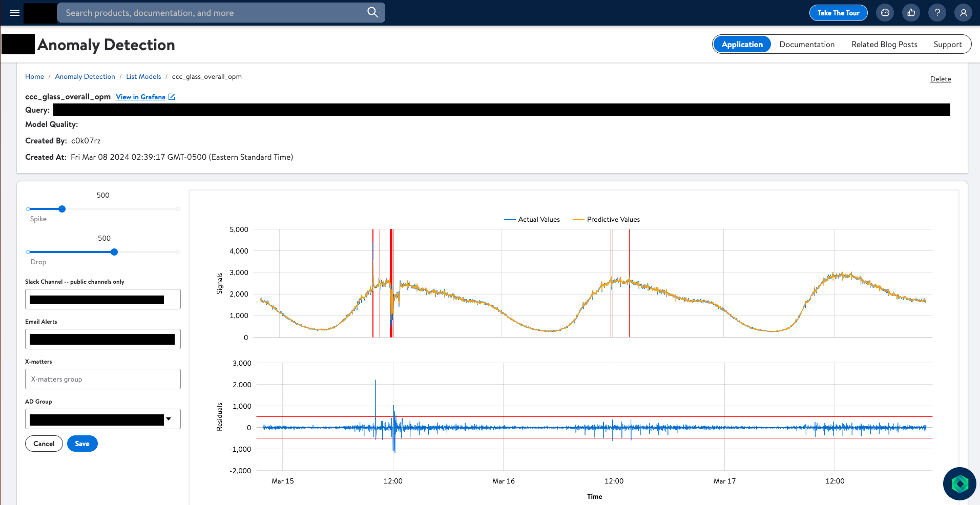Viewport: 980px width, 505px height.
Task: Click the thumbs up feedback icon
Action: (x=911, y=13)
